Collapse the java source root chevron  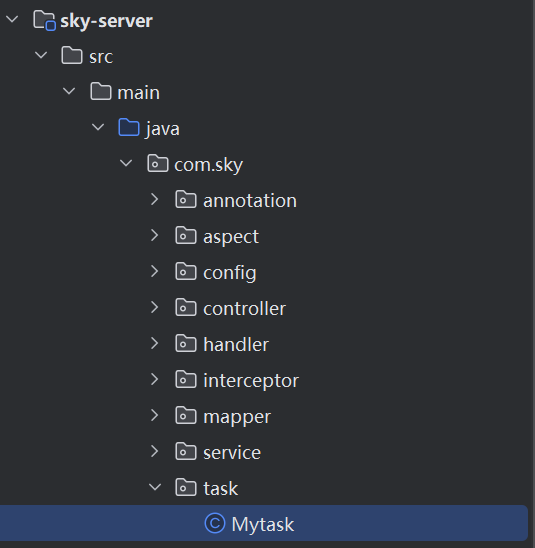98,127
